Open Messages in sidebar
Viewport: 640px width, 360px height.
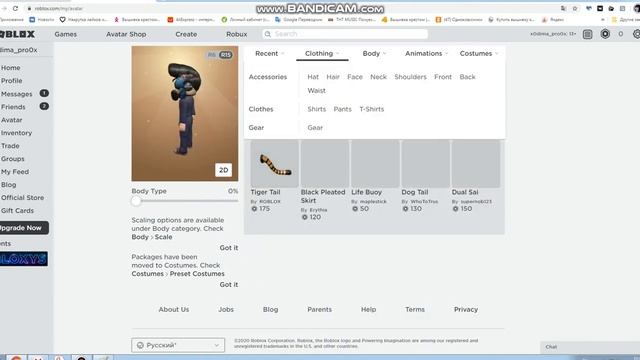[x=16, y=94]
